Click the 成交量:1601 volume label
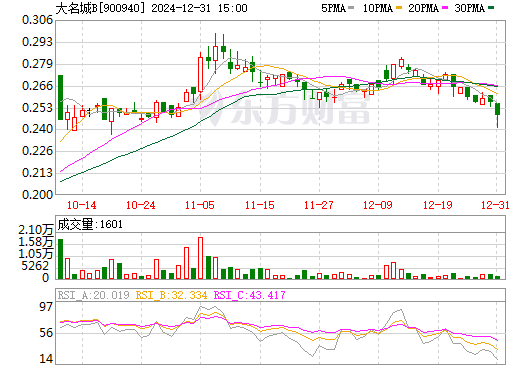This screenshot has width=520, height=365. point(90,224)
